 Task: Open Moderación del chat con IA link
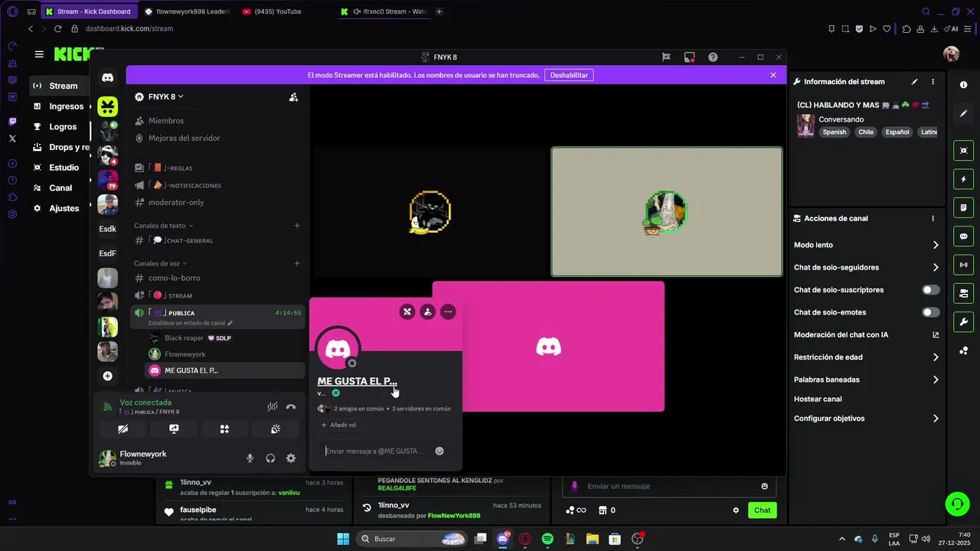pyautogui.click(x=866, y=334)
